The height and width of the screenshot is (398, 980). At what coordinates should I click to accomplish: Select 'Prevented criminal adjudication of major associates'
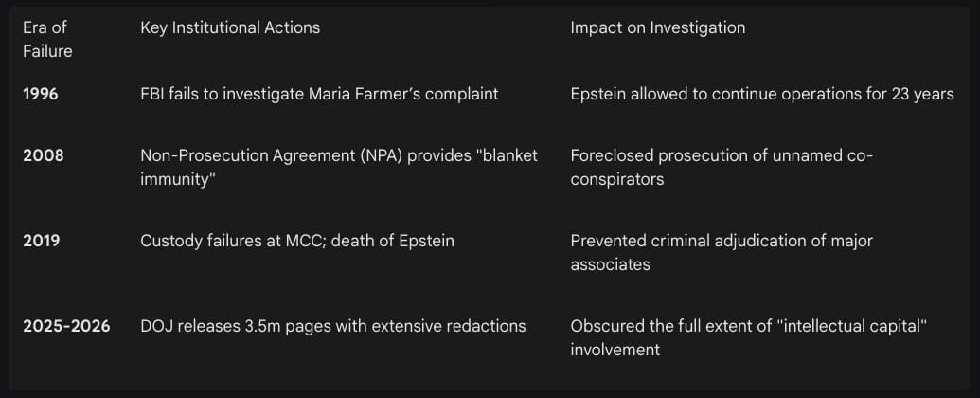tap(722, 252)
